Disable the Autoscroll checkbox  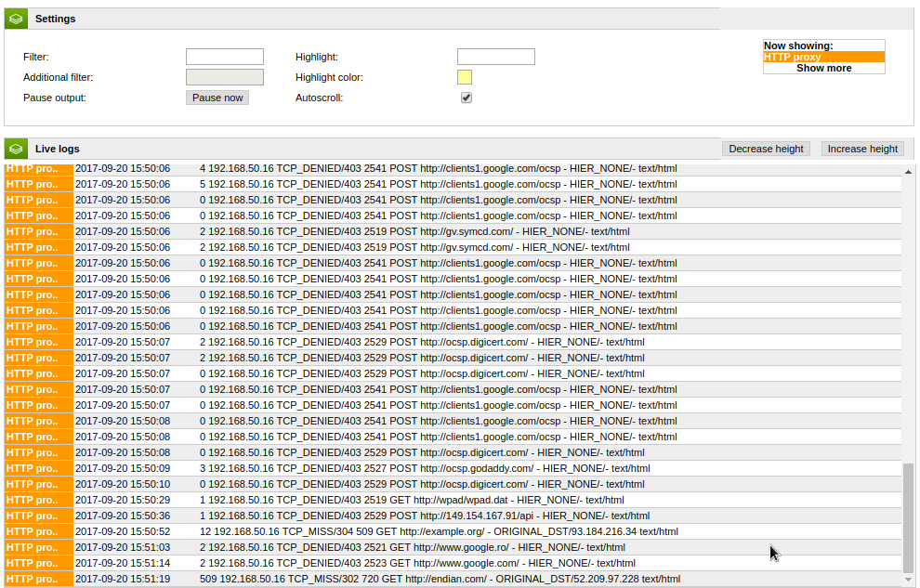467,98
